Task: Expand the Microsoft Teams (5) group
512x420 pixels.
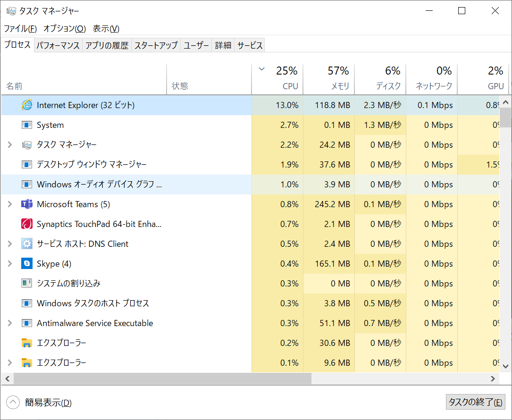Action: (10, 204)
